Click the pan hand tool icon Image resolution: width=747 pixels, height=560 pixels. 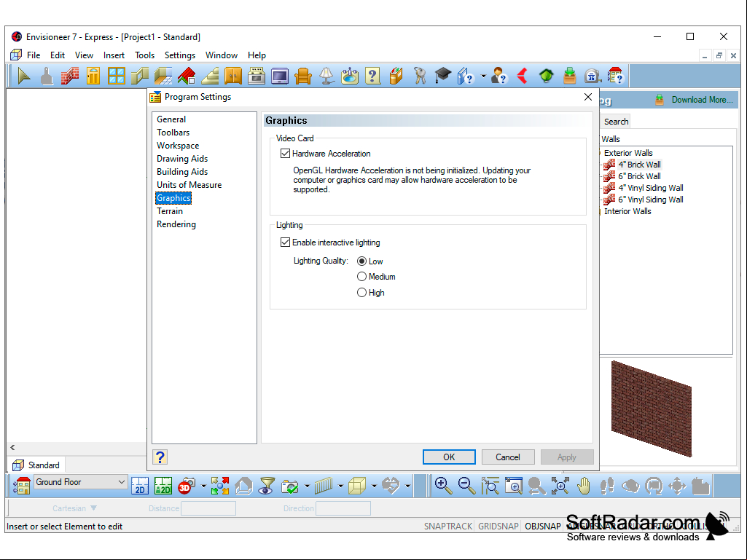[583, 486]
